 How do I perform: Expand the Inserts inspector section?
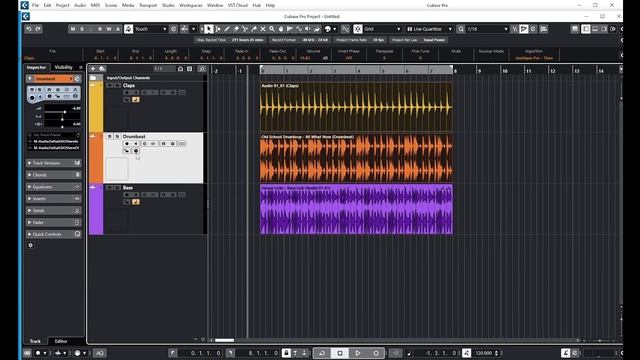(53, 198)
